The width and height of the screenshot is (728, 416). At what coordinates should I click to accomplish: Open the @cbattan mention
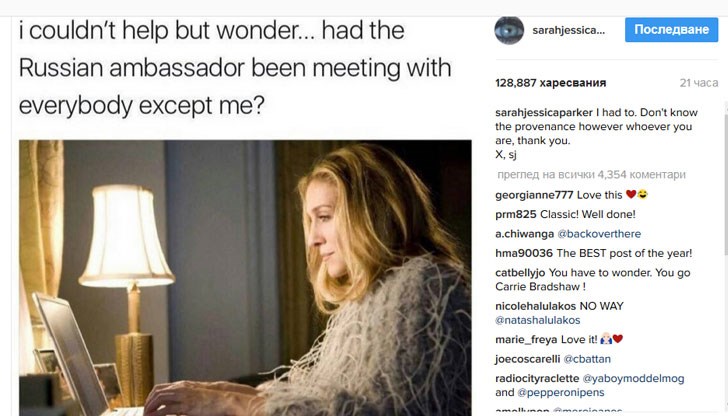pyautogui.click(x=587, y=359)
